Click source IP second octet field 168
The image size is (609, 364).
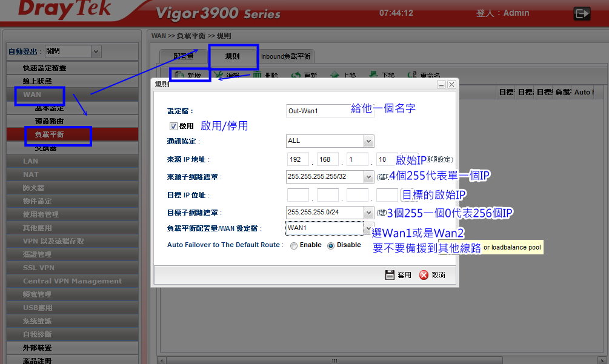coord(328,159)
